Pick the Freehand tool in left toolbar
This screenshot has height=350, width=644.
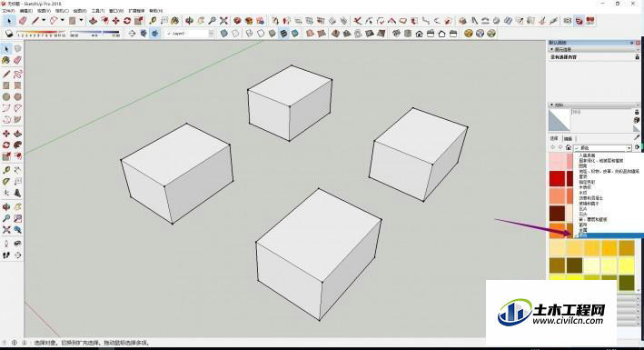(x=17, y=74)
